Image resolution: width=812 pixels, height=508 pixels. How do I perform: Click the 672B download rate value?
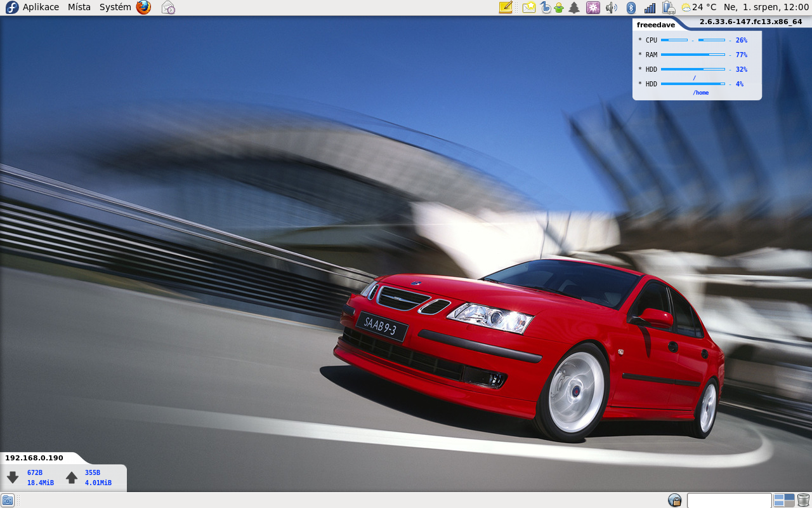click(x=35, y=472)
